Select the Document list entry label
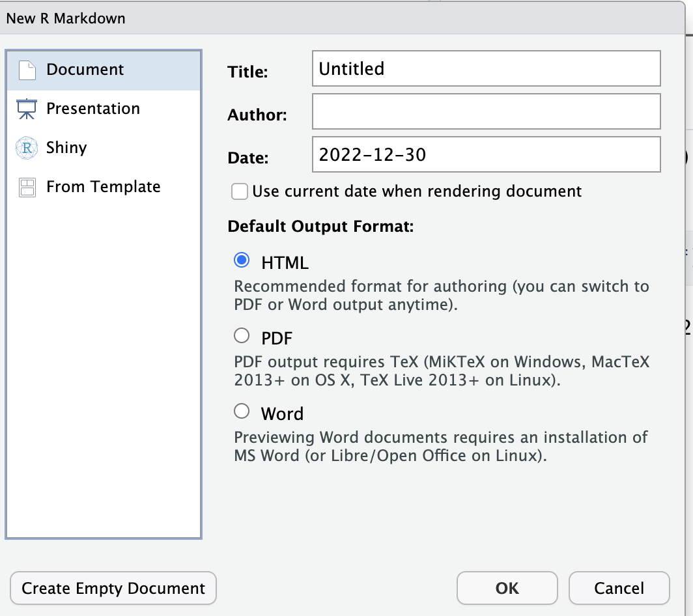 (85, 70)
